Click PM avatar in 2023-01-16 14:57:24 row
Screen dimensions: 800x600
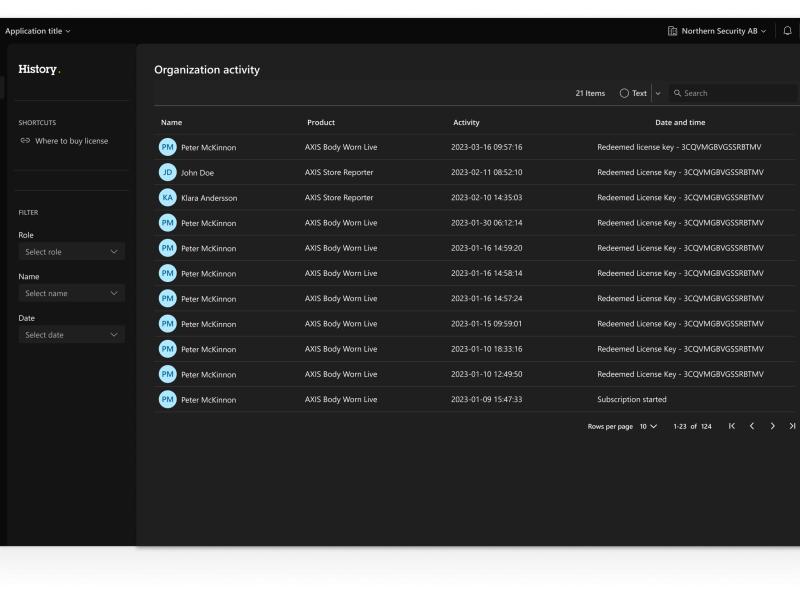click(167, 298)
